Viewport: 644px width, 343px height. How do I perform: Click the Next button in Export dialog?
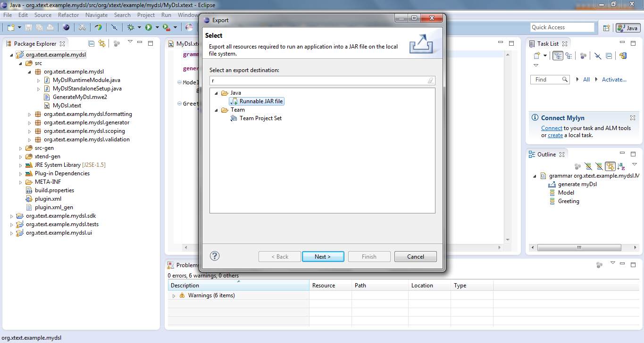(323, 257)
